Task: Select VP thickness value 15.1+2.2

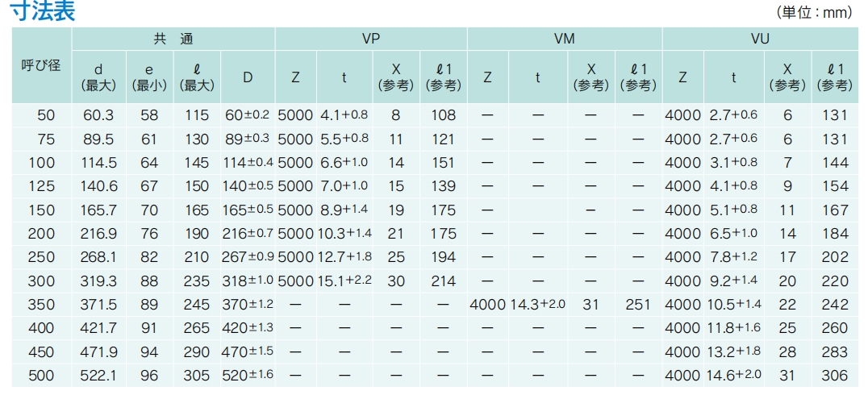Action: click(344, 281)
